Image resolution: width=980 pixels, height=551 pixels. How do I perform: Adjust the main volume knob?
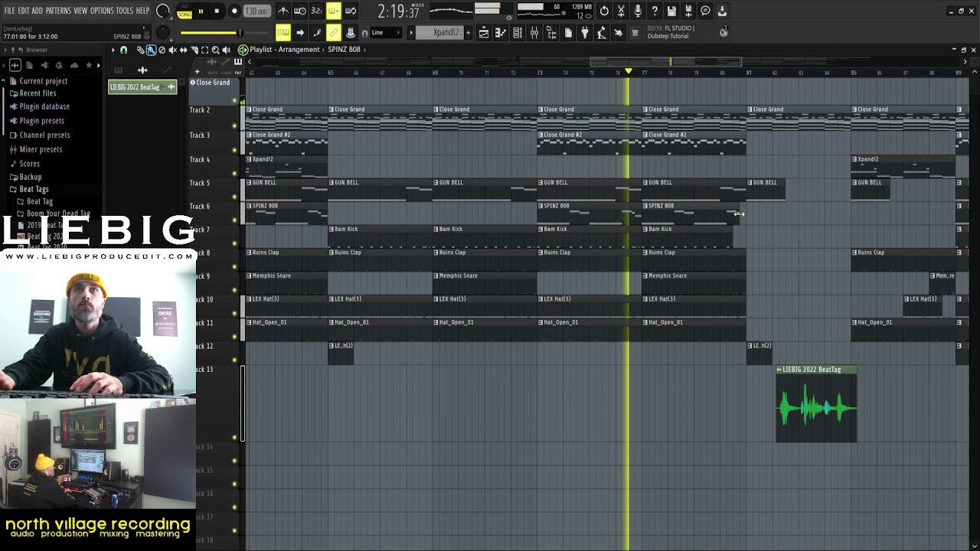tap(163, 11)
